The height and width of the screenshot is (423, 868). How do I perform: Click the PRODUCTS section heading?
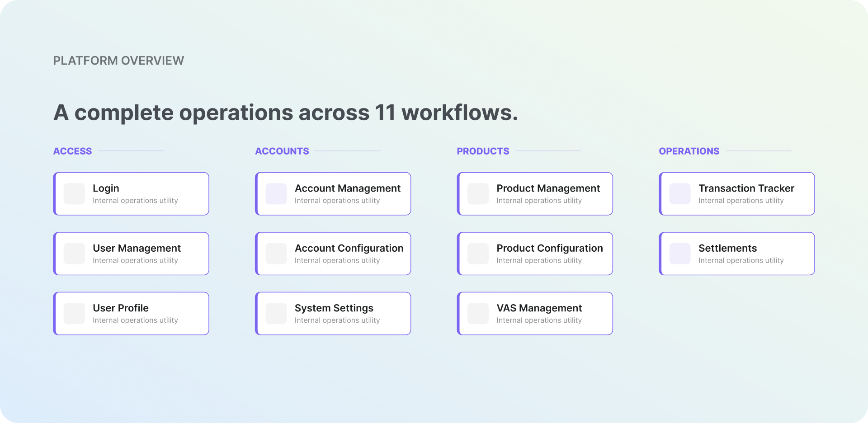(483, 151)
